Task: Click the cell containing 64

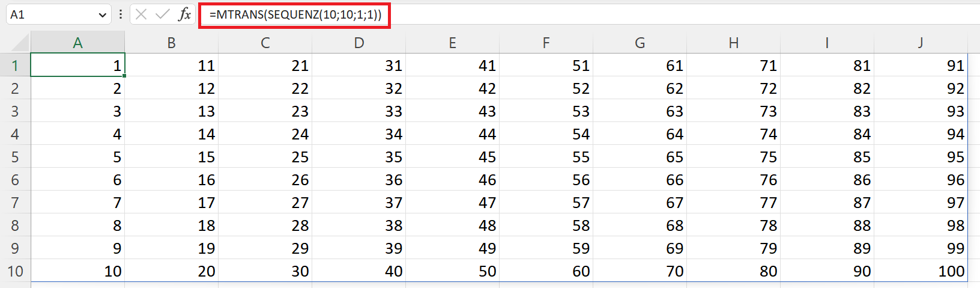Action: [640, 133]
